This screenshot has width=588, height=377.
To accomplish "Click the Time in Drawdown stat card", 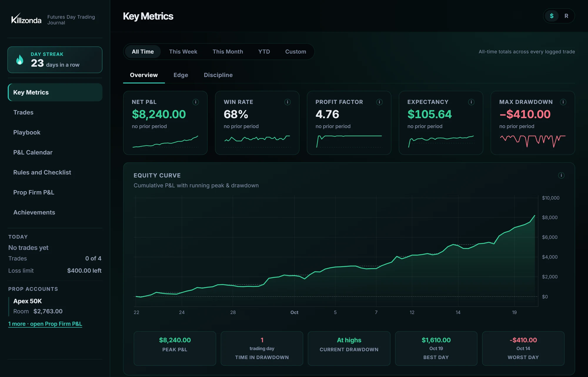I will (262, 348).
